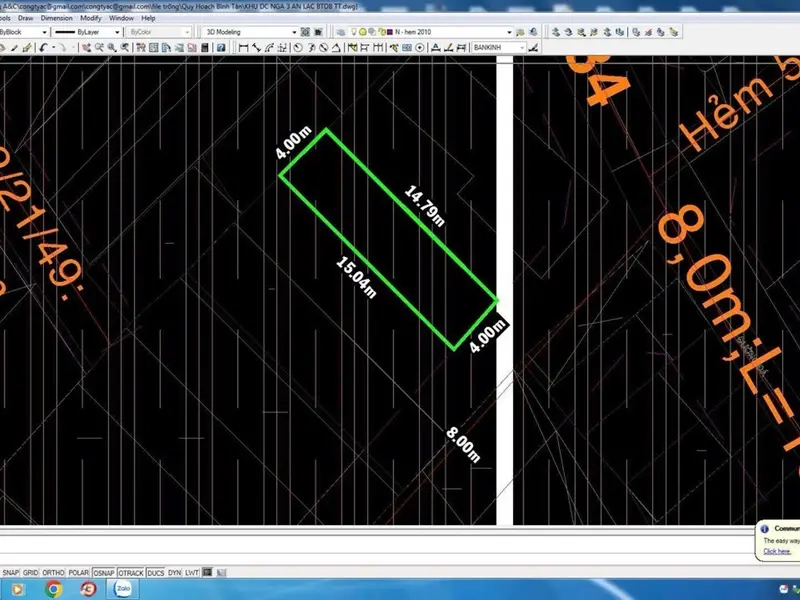
Task: Expand the ByBlock color dropdown
Action: tap(44, 32)
